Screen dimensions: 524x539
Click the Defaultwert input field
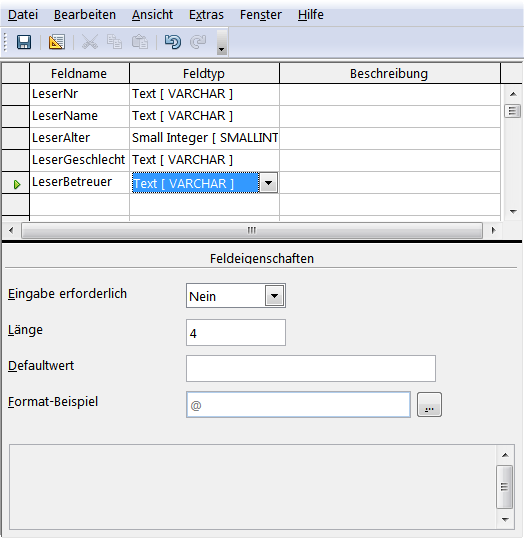pos(311,368)
